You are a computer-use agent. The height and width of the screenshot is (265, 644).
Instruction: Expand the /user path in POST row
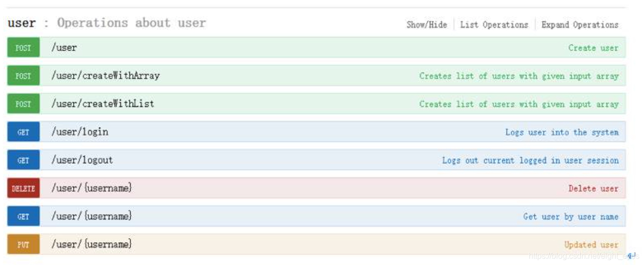(x=64, y=48)
